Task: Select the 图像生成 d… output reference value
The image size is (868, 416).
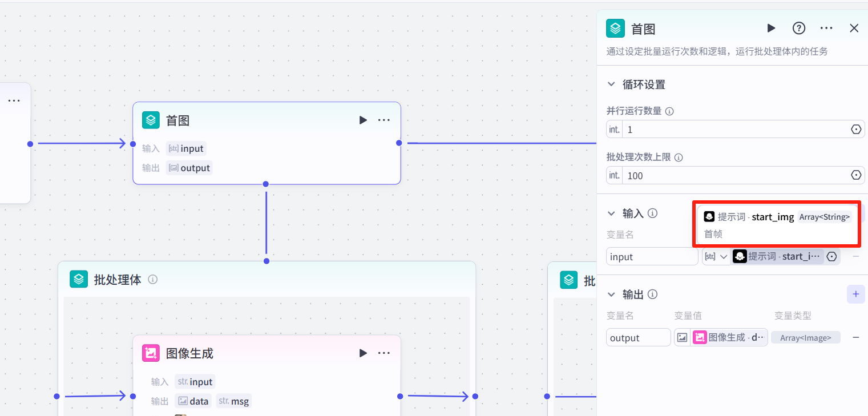Action: click(x=729, y=338)
